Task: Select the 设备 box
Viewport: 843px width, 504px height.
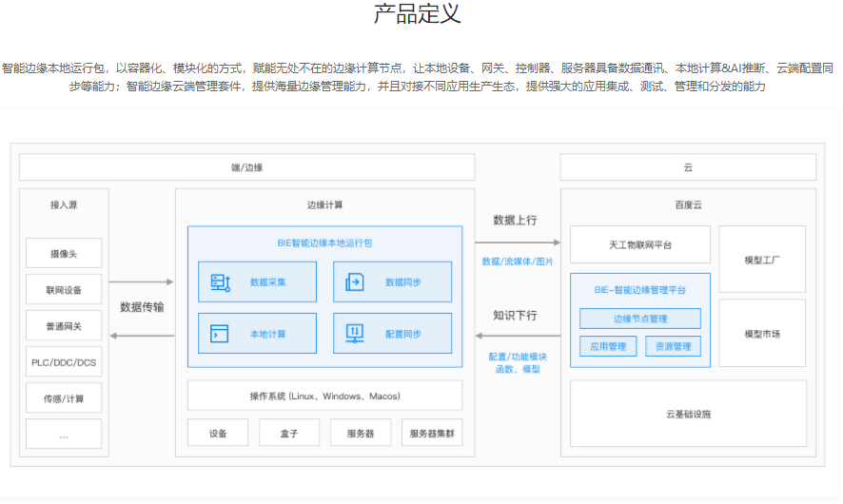Action: [x=218, y=433]
